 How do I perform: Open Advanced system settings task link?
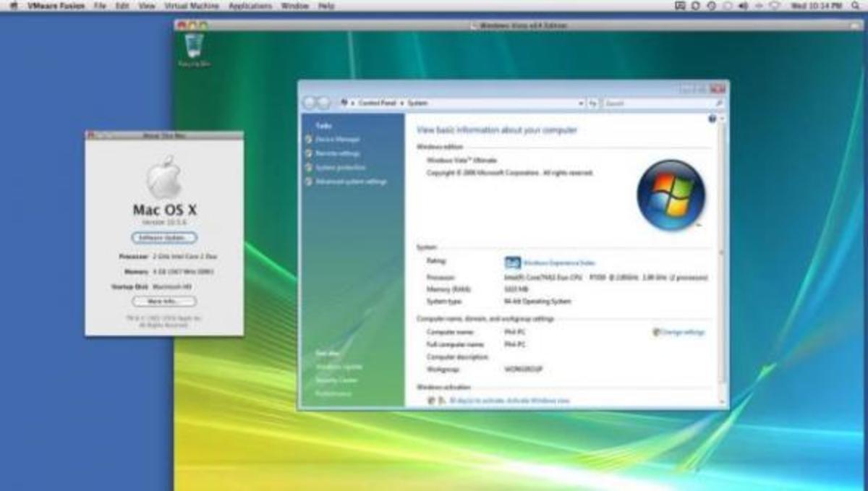pyautogui.click(x=351, y=182)
